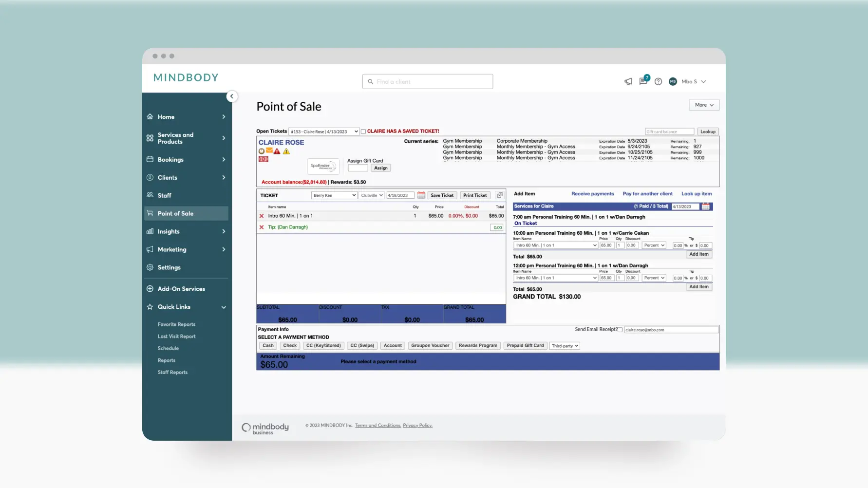Click the orange envelope icon under Claire Rose
Screen dimensions: 868x488
[x=269, y=151]
